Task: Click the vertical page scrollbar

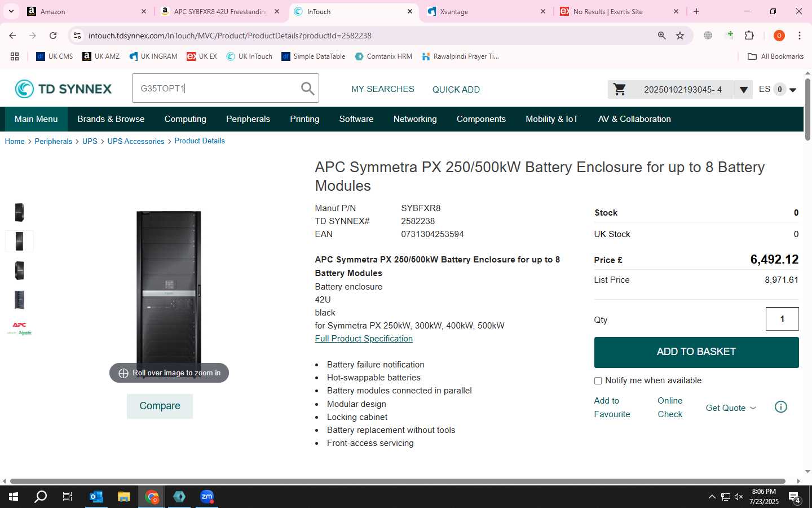Action: pyautogui.click(x=807, y=110)
